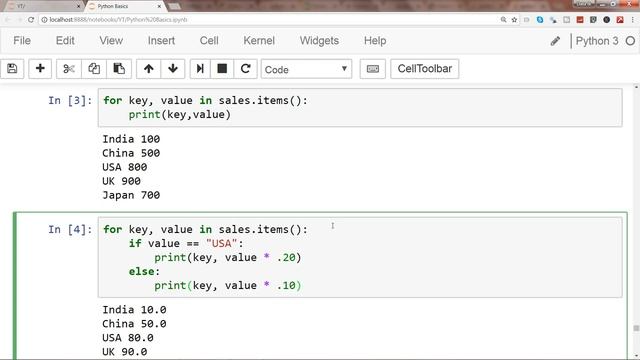This screenshot has height=360, width=640.
Task: Insert a cell below with the plus icon
Action: 40,69
